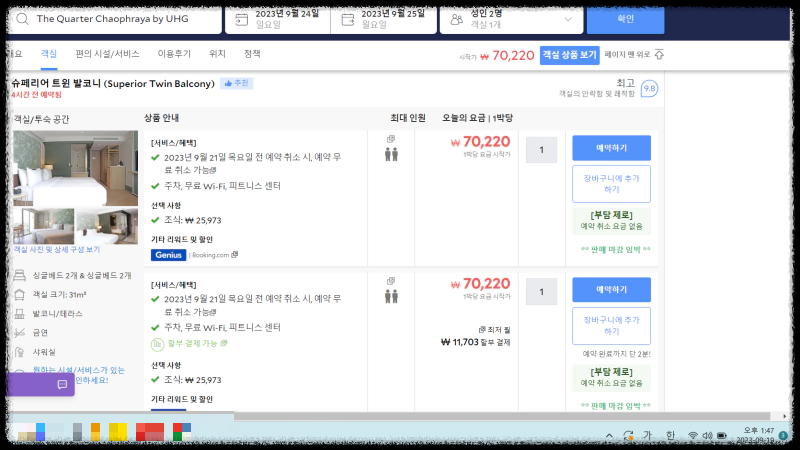The image size is (800, 450).
Task: Expand the guests and rooms dropdown
Action: (568, 19)
